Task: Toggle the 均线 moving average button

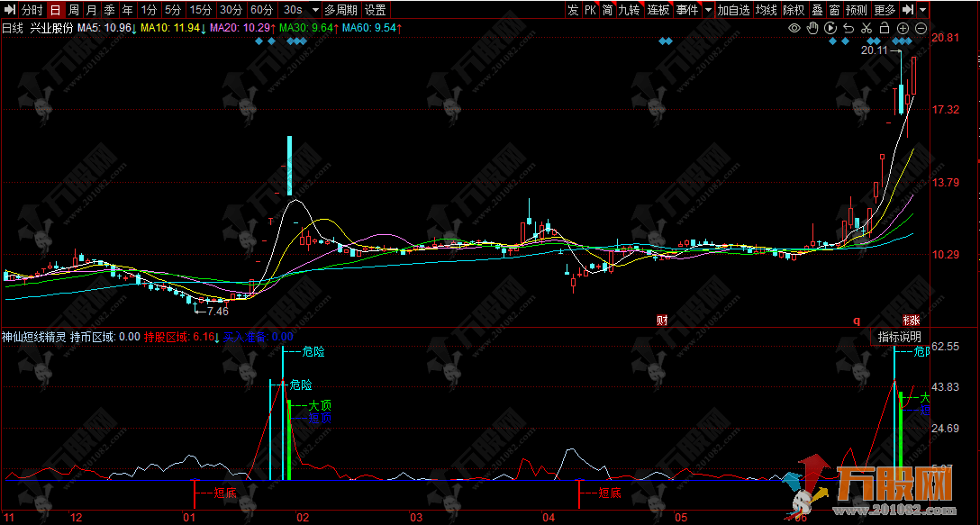Action: pos(767,10)
